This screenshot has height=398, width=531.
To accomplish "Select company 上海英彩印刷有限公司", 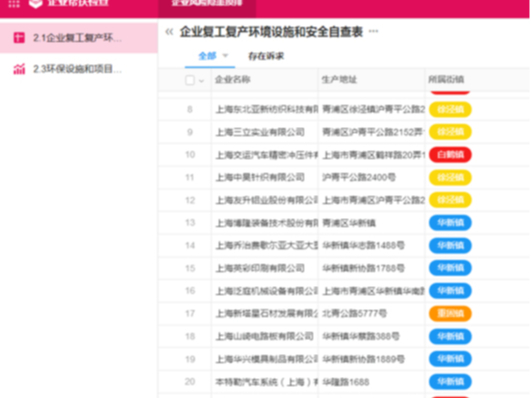I will [260, 268].
